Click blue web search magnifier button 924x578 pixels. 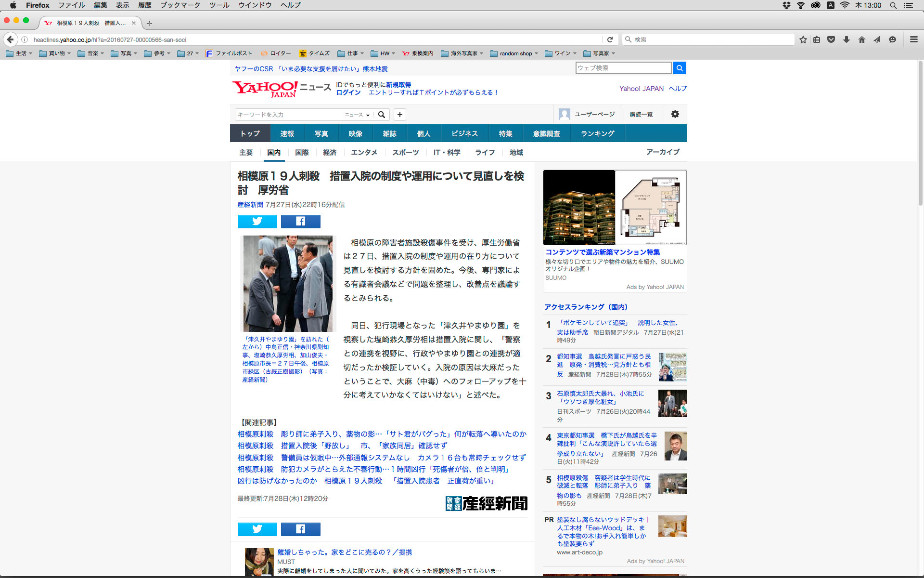click(679, 68)
